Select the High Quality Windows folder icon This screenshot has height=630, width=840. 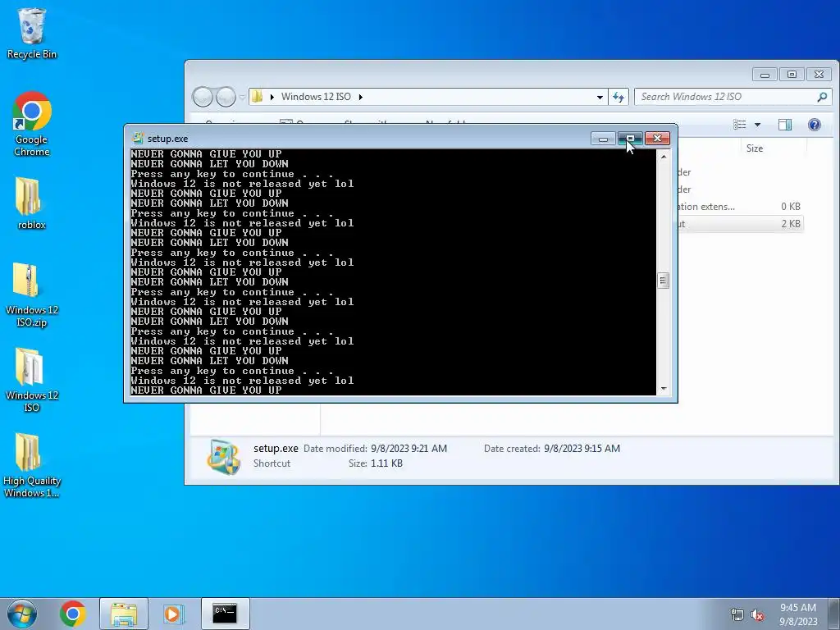click(32, 465)
